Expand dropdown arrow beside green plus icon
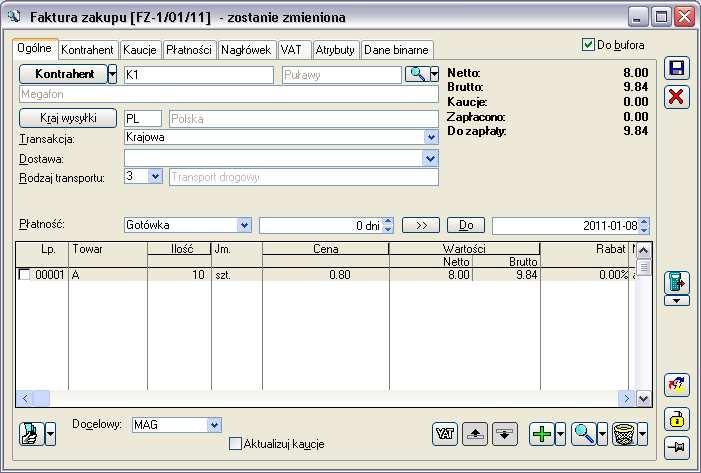This screenshot has height=473, width=701. pyautogui.click(x=560, y=434)
